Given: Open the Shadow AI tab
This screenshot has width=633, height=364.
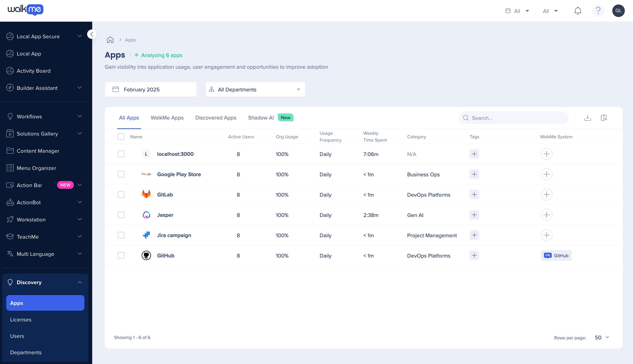Looking at the screenshot, I should pos(261,118).
